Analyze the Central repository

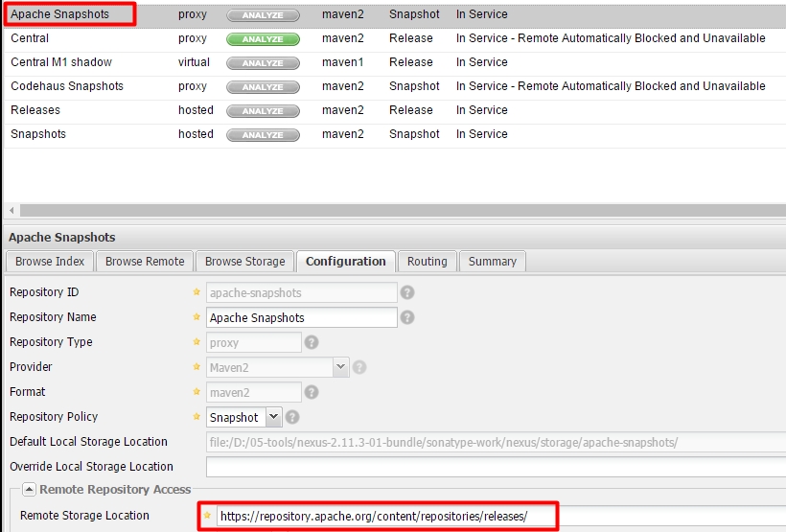pyautogui.click(x=264, y=39)
